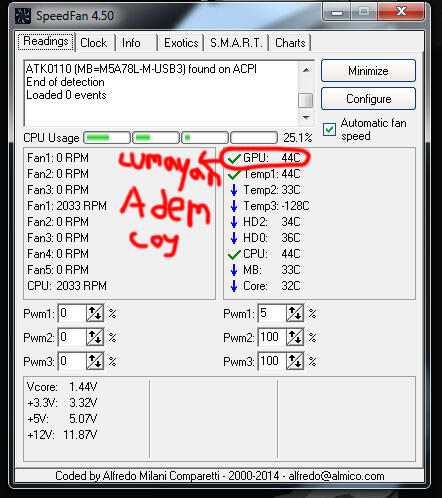Image resolution: width=442 pixels, height=498 pixels.
Task: Switch to the Readings tab
Action: tap(46, 42)
